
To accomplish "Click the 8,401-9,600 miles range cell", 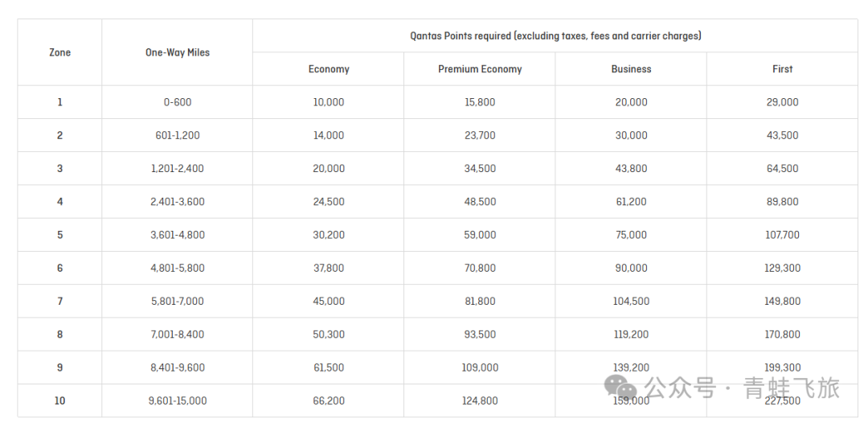I will (178, 368).
